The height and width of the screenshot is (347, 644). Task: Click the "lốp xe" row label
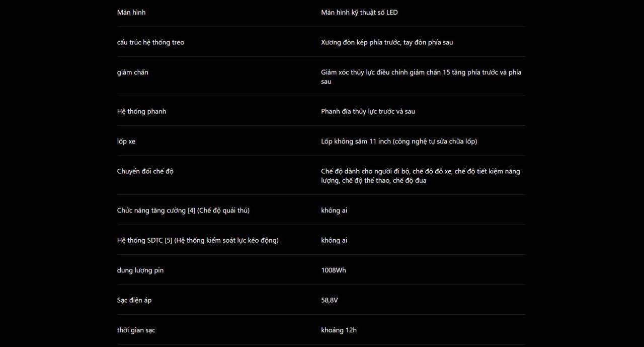point(126,141)
